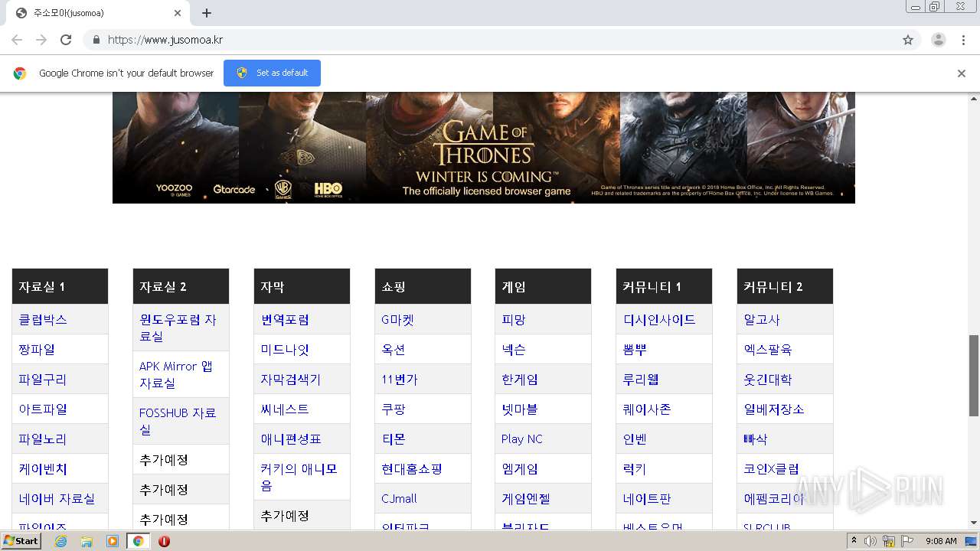Visit the 애니편성표 link

tap(291, 439)
